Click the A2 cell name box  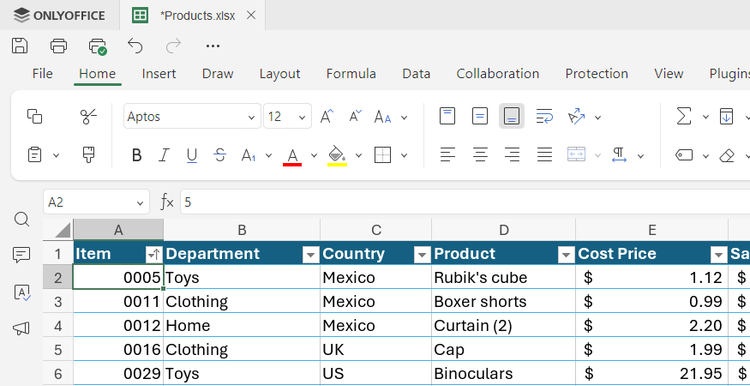tap(96, 202)
